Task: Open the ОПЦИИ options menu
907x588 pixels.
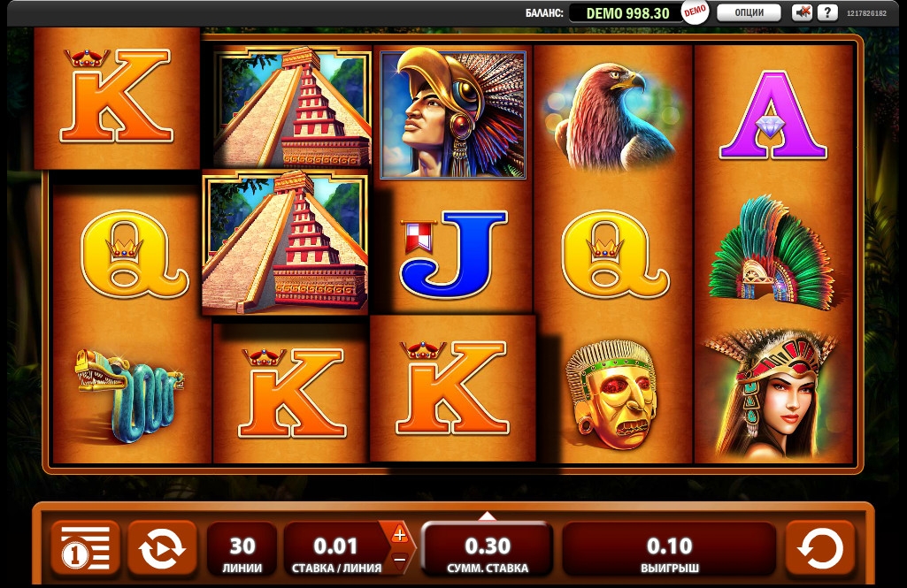Action: click(749, 12)
